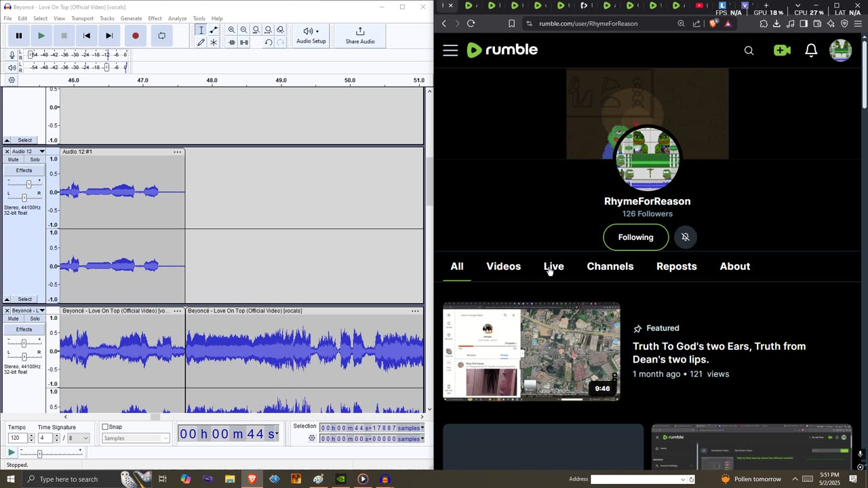This screenshot has height=488, width=868.
Task: Collapse Audio 12 track with arrow
Action: (7, 299)
